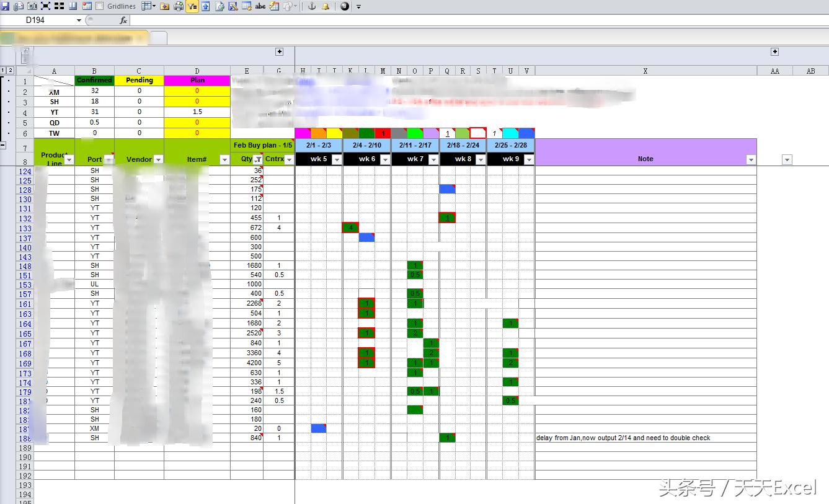Viewport: 829px width, 504px height.
Task: Click the yellow bell icon
Action: (326, 6)
